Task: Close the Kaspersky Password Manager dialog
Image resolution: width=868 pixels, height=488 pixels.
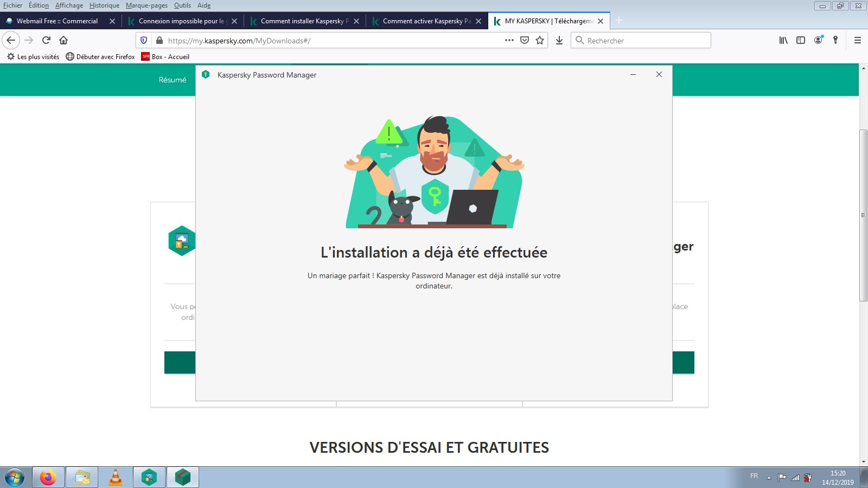Action: (659, 74)
